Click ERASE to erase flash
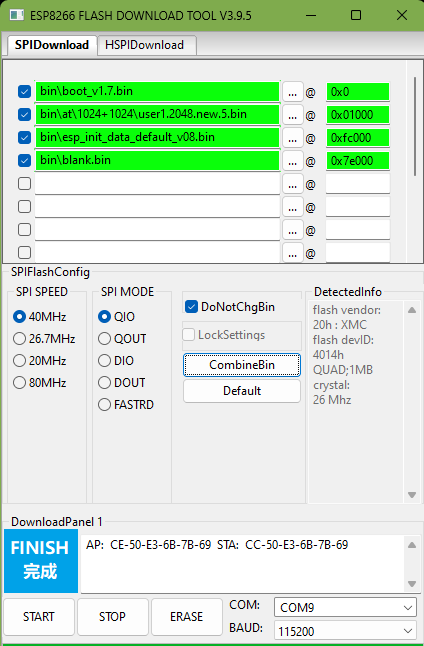 pos(186,616)
